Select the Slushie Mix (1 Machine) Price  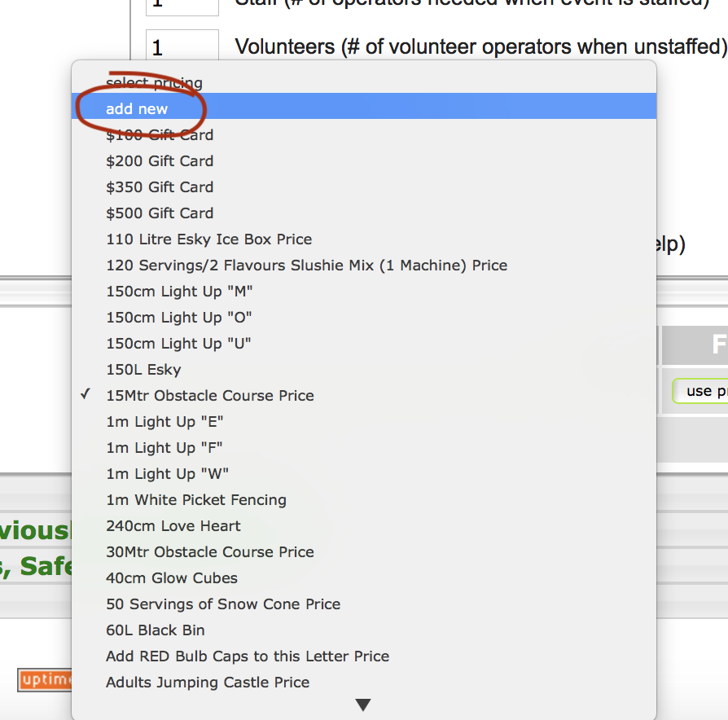[x=306, y=266]
